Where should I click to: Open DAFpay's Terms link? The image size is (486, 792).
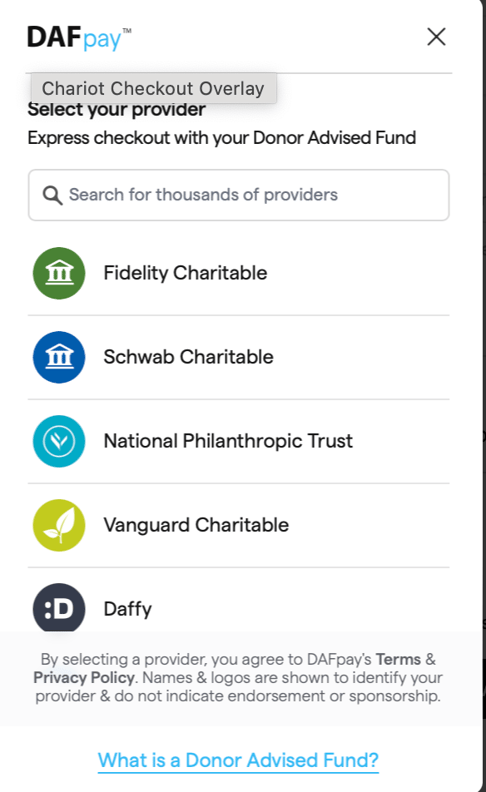pyautogui.click(x=398, y=659)
